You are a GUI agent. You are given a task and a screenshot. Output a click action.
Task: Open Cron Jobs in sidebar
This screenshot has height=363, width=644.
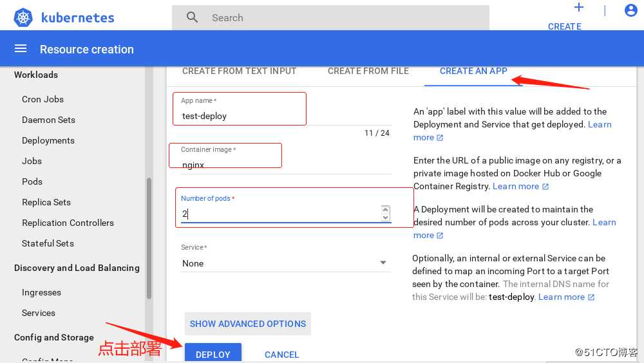(x=43, y=99)
